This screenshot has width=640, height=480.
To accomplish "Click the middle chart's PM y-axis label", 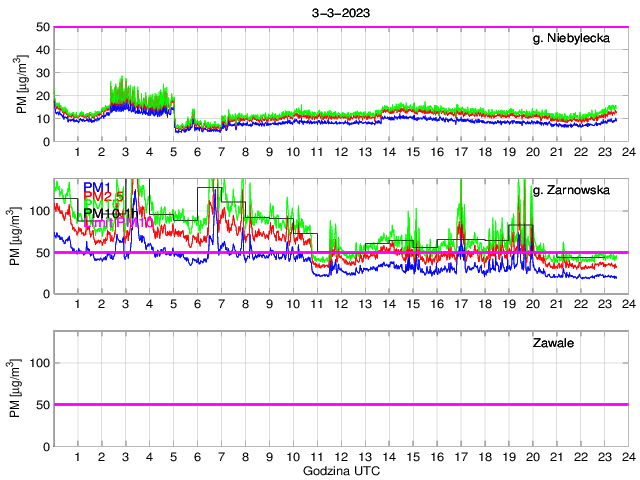I will coord(22,236).
